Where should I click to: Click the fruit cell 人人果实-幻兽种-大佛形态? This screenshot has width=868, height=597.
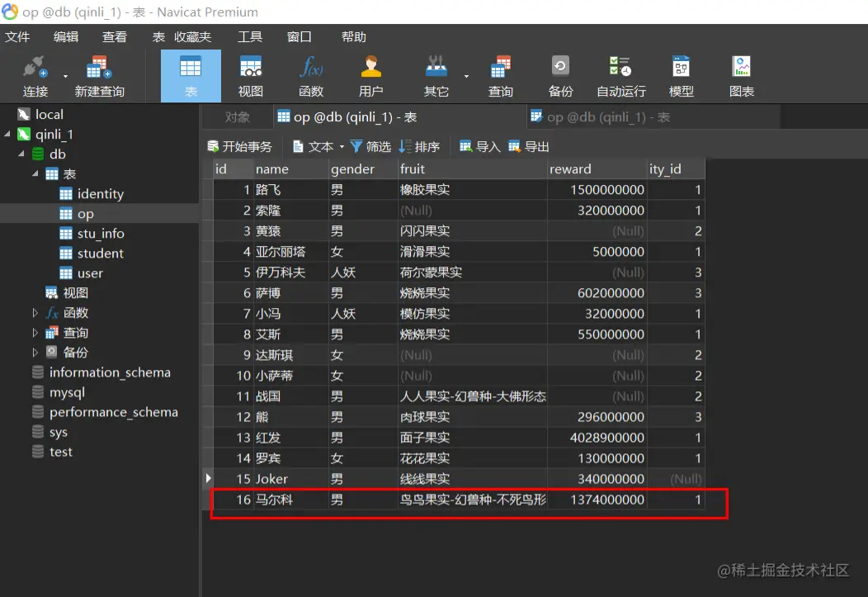point(472,396)
